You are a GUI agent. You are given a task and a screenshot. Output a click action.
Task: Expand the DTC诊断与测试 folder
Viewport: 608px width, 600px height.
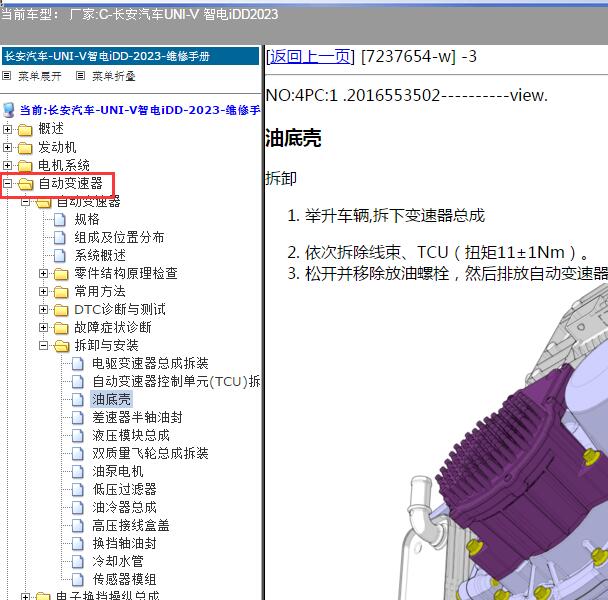(x=43, y=310)
